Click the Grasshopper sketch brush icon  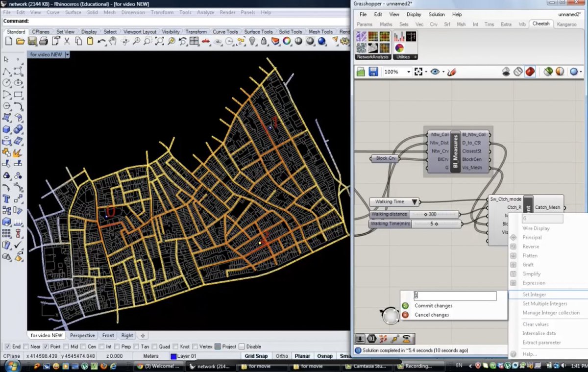[451, 72]
